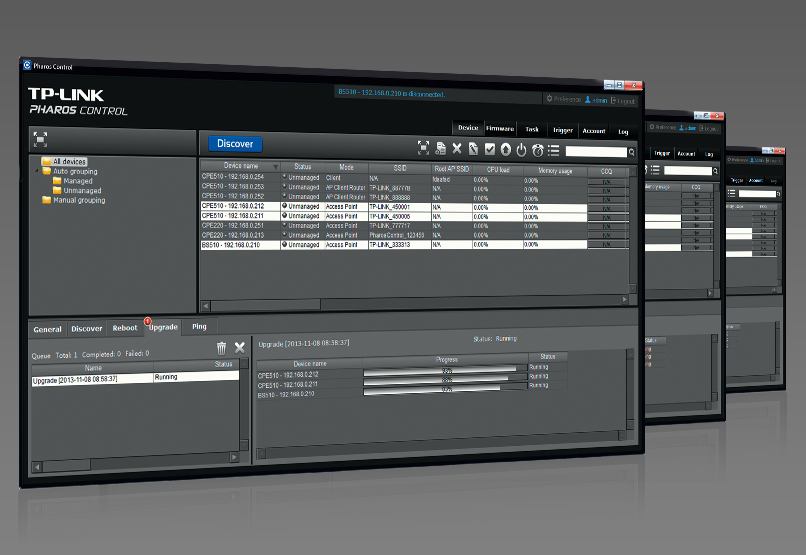Click the blue Discover button

coord(235,144)
